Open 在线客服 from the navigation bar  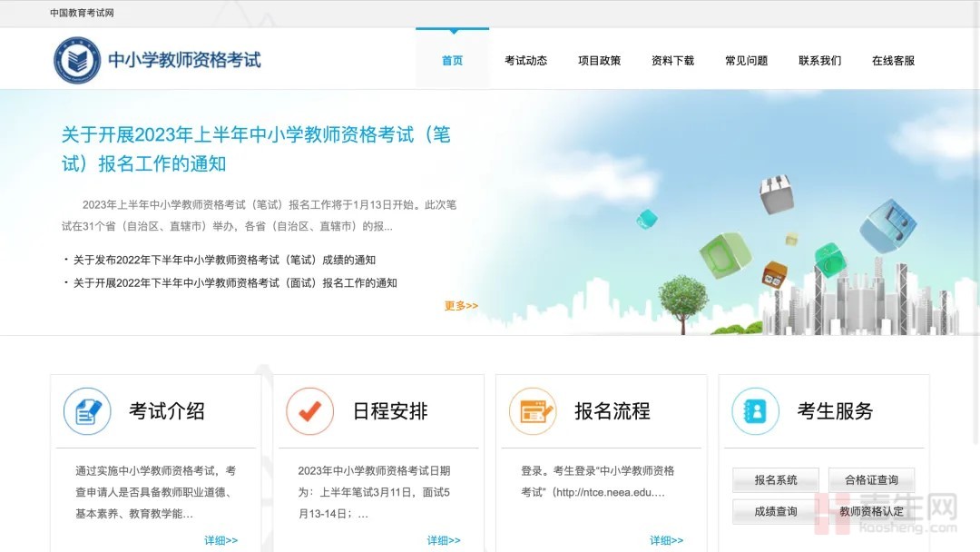point(893,61)
